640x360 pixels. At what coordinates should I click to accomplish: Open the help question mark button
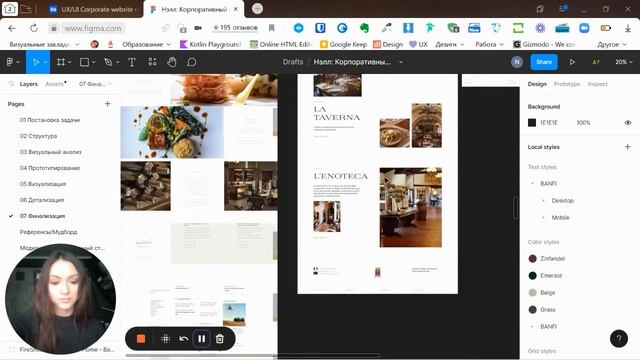tap(619, 338)
